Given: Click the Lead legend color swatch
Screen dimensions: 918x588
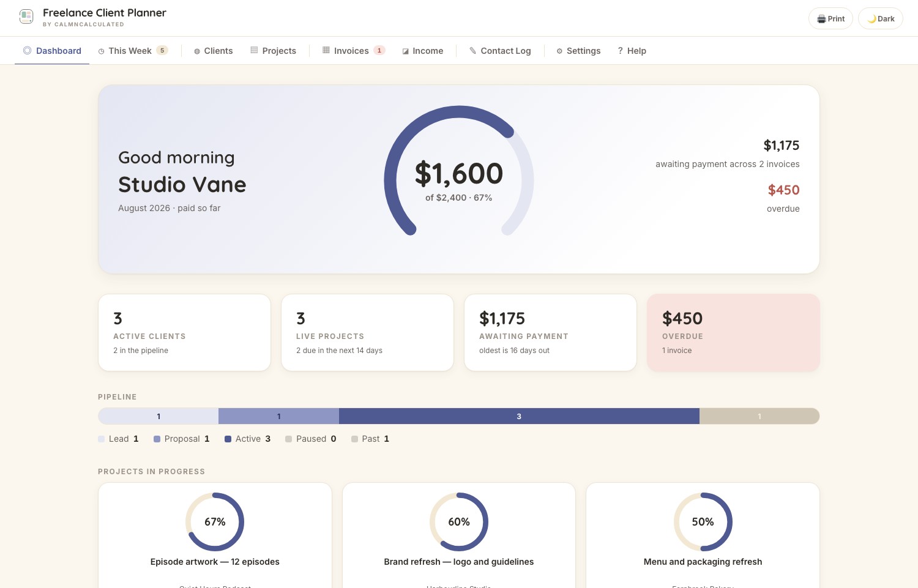Looking at the screenshot, I should click(101, 439).
